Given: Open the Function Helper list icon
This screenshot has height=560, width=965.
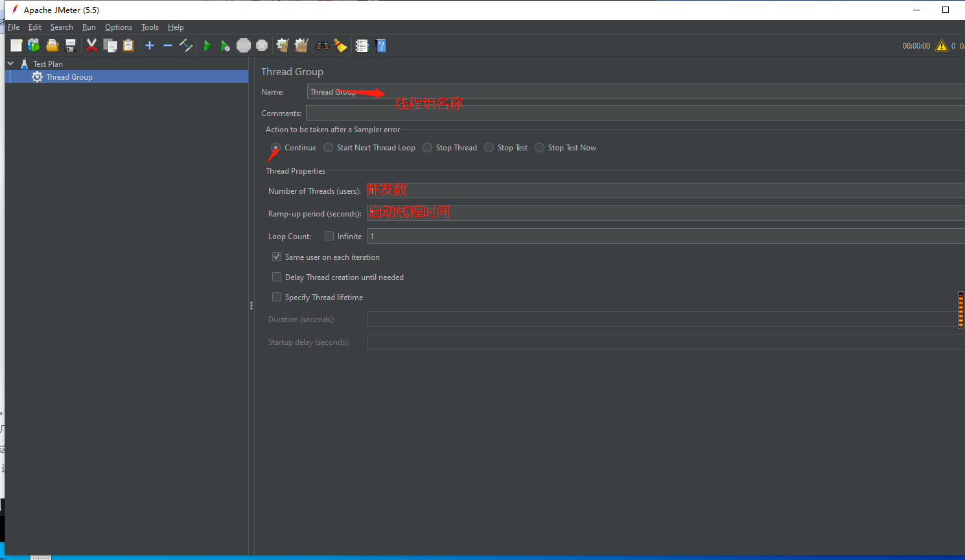Looking at the screenshot, I should [x=362, y=45].
